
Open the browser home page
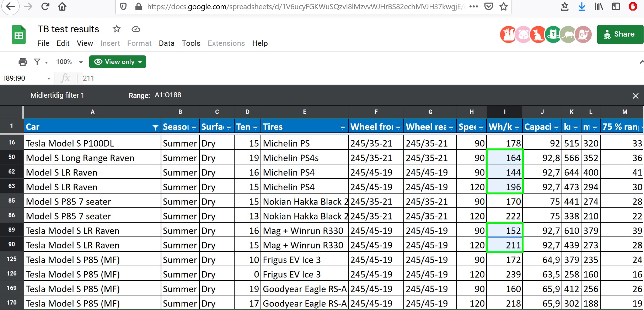point(62,7)
